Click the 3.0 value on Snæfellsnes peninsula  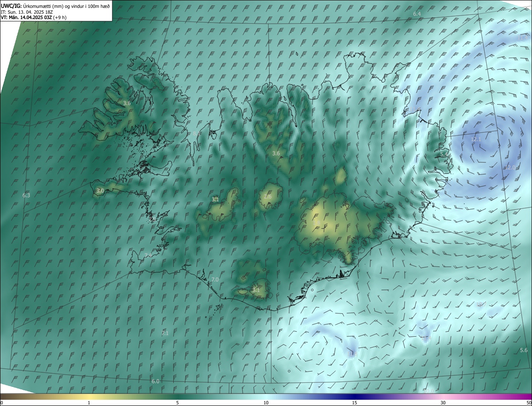coord(100,191)
